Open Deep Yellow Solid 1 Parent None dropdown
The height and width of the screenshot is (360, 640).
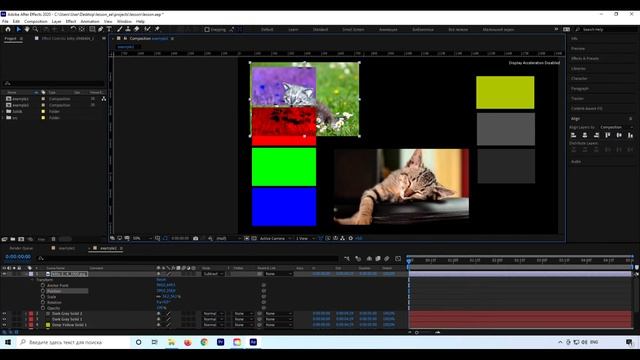click(x=278, y=325)
